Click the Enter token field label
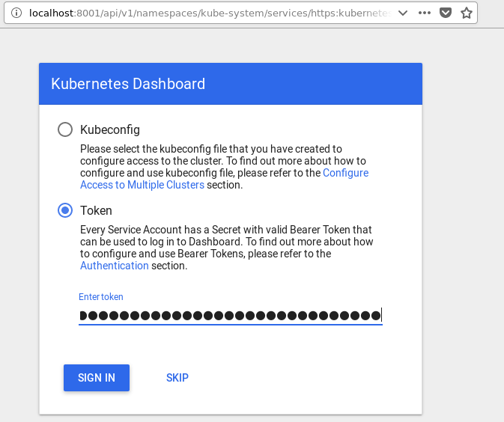Screen dimensions: 504x422 [101, 297]
